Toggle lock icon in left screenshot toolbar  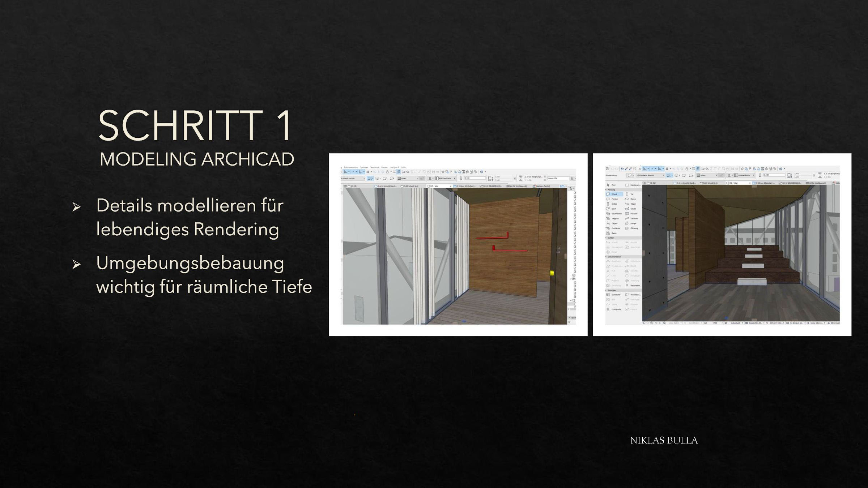[x=387, y=172]
